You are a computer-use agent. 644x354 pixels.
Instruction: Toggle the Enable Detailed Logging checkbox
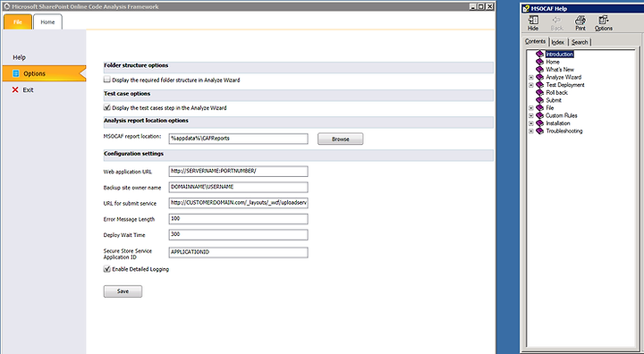coord(107,269)
